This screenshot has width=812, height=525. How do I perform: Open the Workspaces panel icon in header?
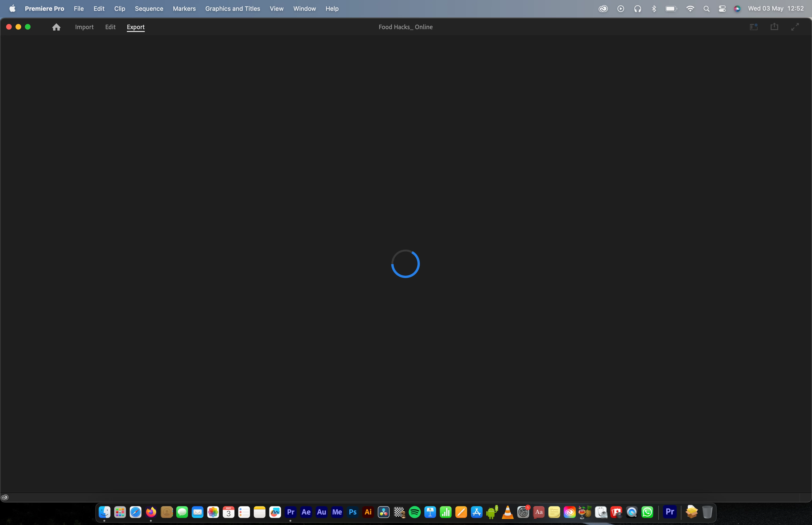[x=753, y=27]
